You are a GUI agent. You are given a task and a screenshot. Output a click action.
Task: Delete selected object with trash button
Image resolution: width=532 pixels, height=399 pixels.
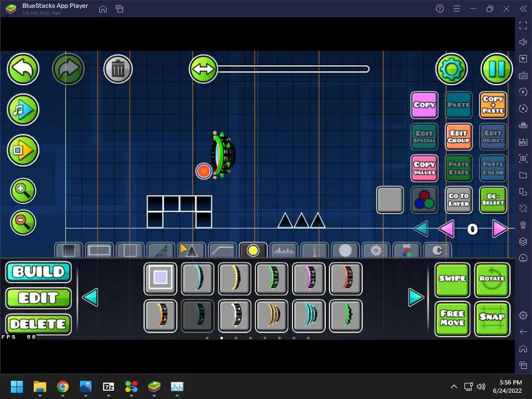[118, 69]
